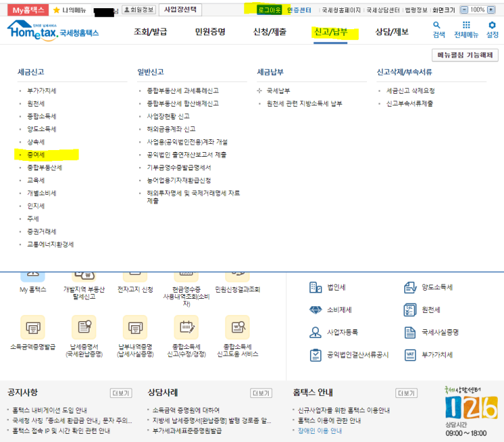The width and height of the screenshot is (504, 442).
Task: Open 장애인 이용 안내 link
Action: (x=319, y=430)
